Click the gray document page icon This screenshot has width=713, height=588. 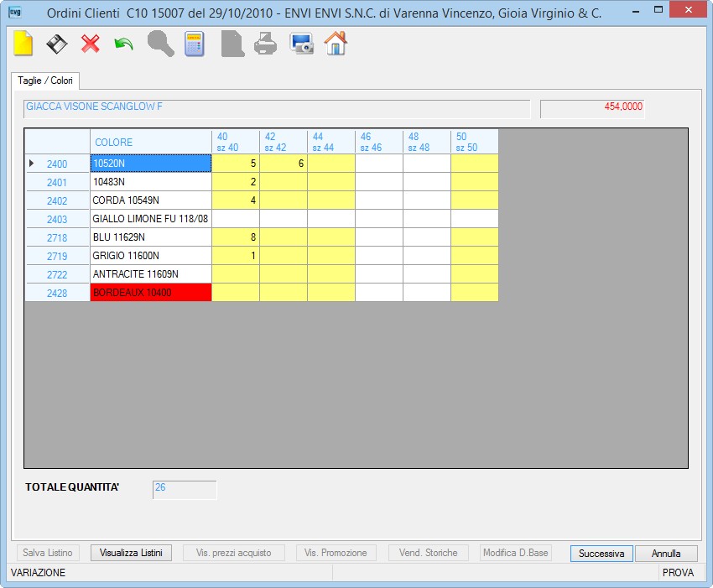coord(232,44)
